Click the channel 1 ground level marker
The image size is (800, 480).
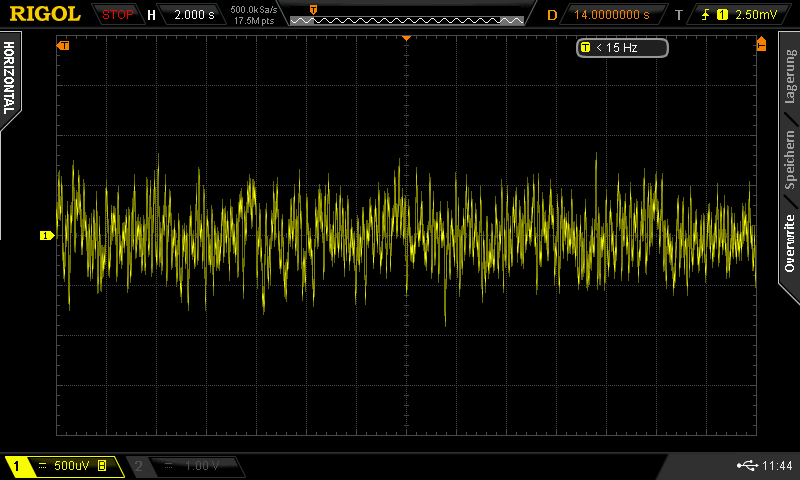[x=47, y=236]
